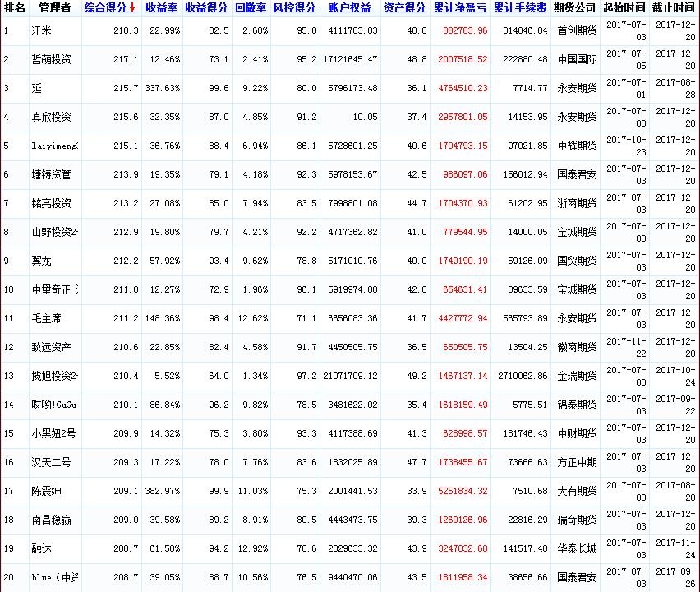Sort by 资产得分 column header

pos(404,7)
